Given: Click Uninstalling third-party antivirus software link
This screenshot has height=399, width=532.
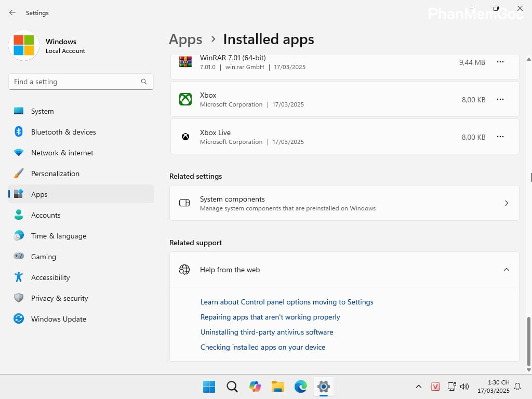Looking at the screenshot, I should click(267, 332).
